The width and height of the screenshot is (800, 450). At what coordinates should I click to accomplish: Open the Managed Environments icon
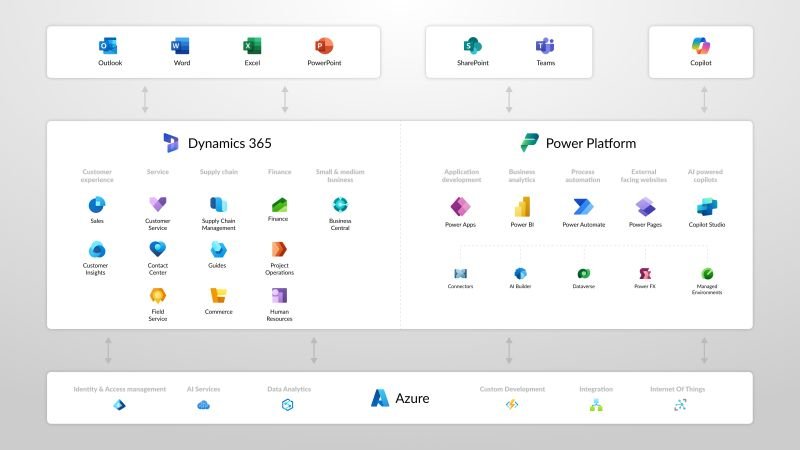point(707,274)
